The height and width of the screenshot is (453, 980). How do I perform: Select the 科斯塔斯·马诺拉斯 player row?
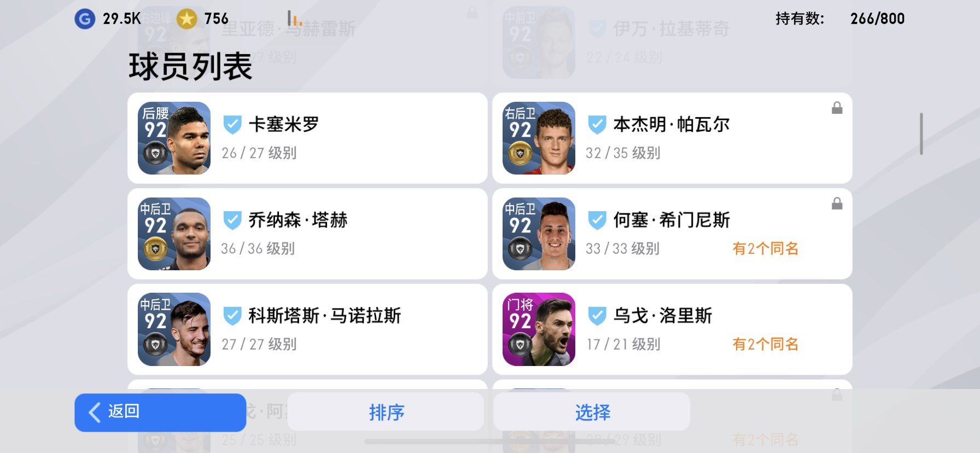[307, 329]
